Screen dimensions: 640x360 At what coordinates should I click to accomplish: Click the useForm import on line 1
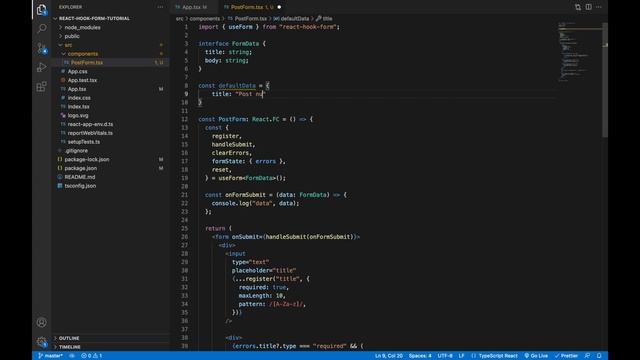240,27
